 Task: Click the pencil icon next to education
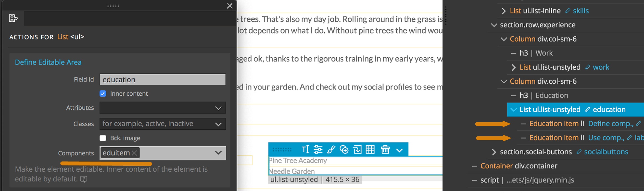[587, 109]
